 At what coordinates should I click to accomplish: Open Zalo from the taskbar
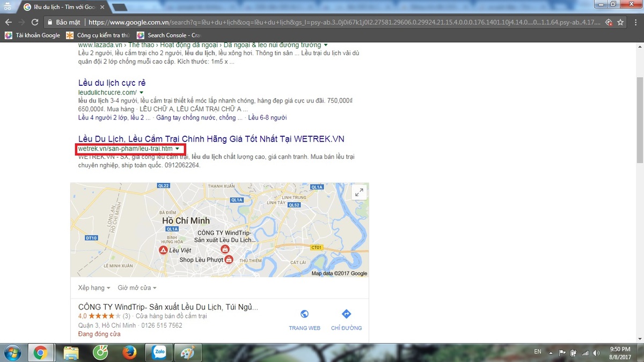pos(158,352)
